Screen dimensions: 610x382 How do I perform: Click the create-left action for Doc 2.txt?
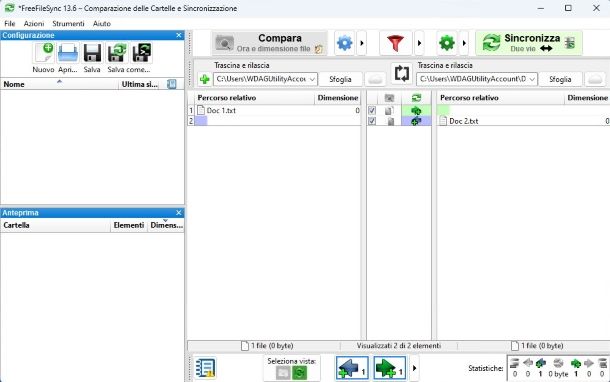point(416,121)
